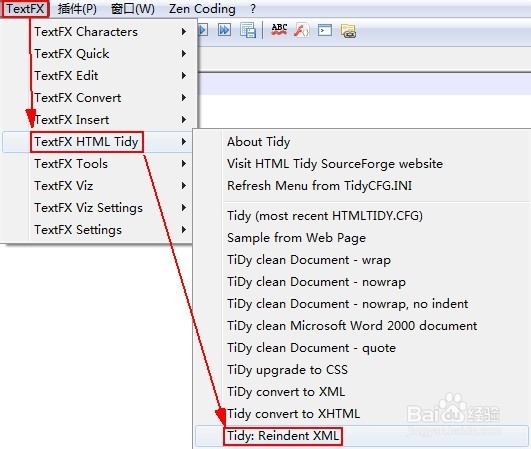Expand arrow next to TextFX Viz Settings

click(x=184, y=208)
